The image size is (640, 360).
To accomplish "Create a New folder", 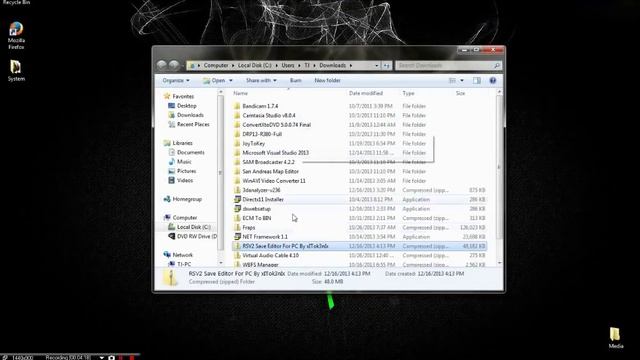I will pos(327,80).
